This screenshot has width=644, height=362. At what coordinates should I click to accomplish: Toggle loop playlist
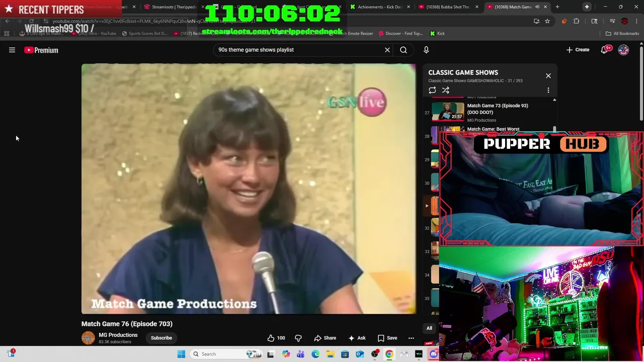(x=432, y=90)
